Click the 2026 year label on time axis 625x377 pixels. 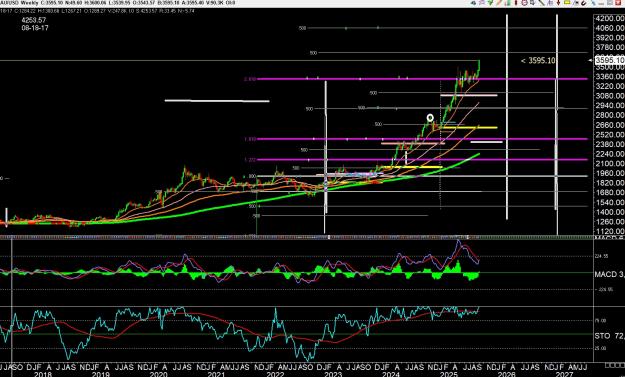click(x=507, y=374)
